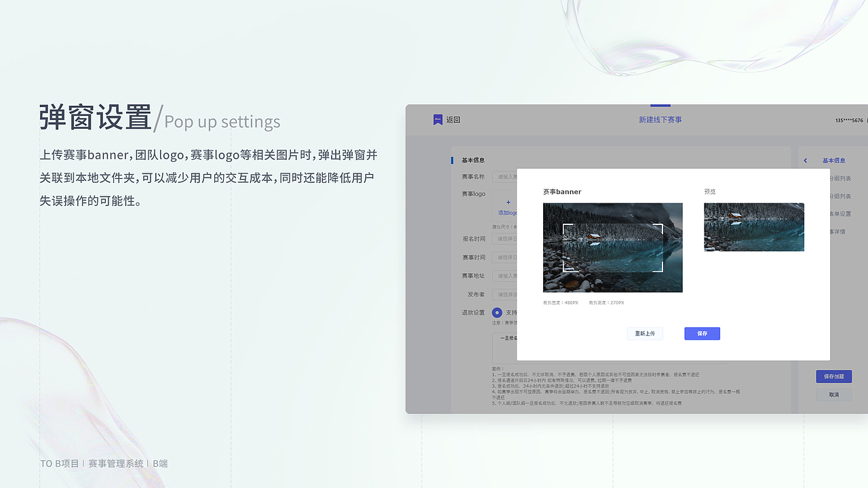Select 基本信息 in the right sidebar
Screen dimensions: 868x488
[x=834, y=161]
